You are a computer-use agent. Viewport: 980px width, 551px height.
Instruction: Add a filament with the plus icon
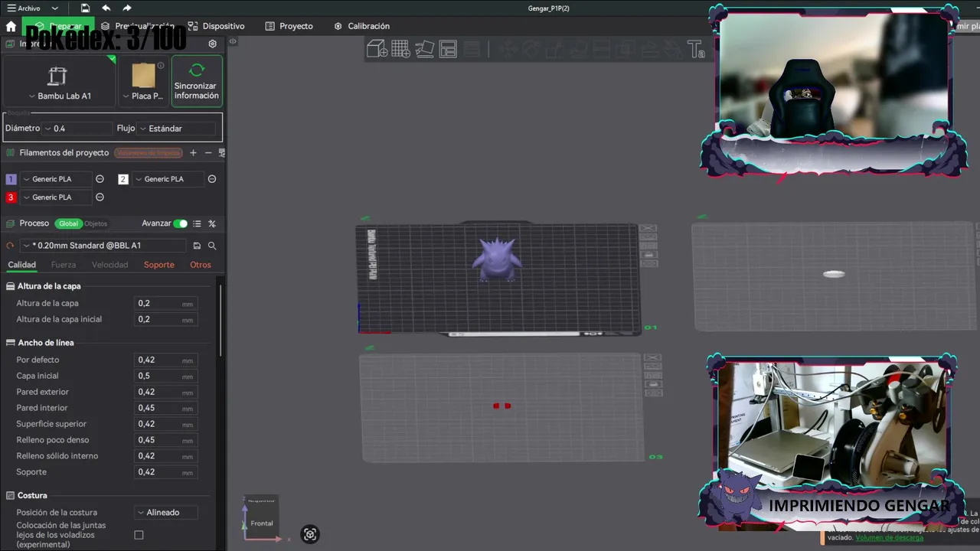click(193, 153)
